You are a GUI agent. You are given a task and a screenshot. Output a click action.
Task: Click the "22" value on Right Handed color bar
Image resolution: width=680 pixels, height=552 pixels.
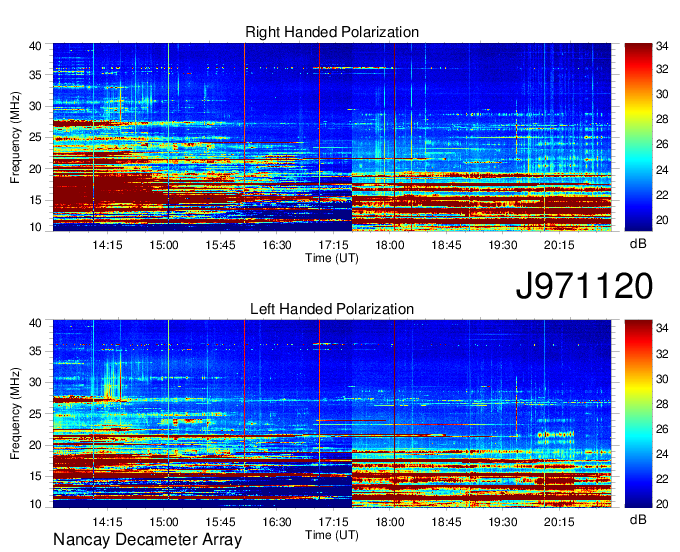[x=662, y=195]
